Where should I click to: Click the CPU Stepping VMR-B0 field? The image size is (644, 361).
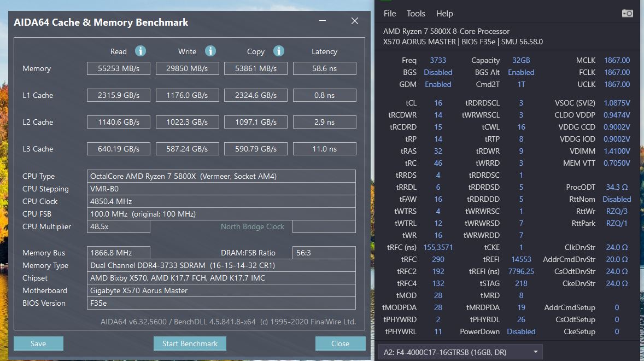point(221,189)
